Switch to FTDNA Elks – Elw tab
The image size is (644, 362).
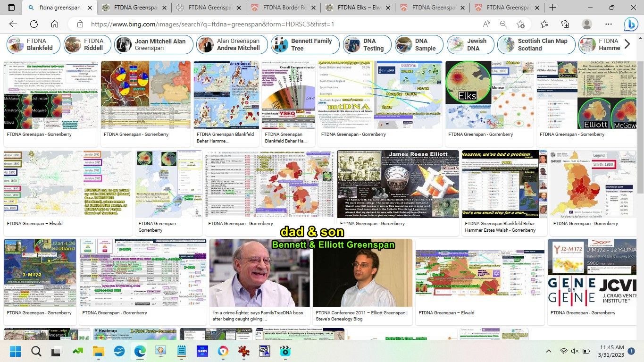pyautogui.click(x=357, y=8)
